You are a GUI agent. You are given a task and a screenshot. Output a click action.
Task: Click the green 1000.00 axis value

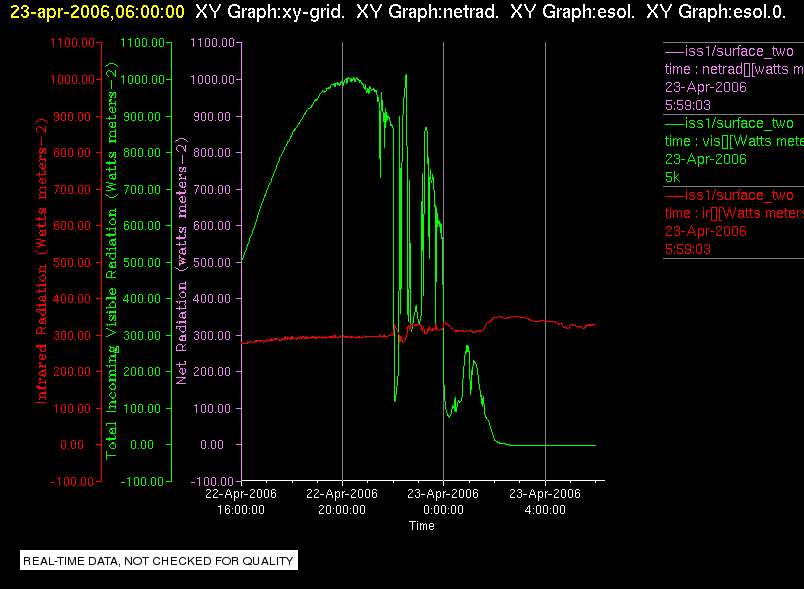pyautogui.click(x=143, y=79)
